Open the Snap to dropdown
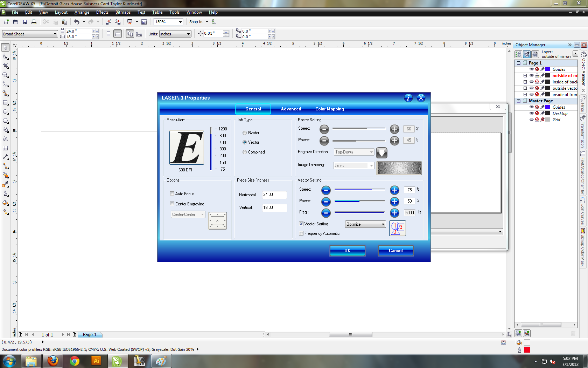This screenshot has height=368, width=588. tap(206, 22)
